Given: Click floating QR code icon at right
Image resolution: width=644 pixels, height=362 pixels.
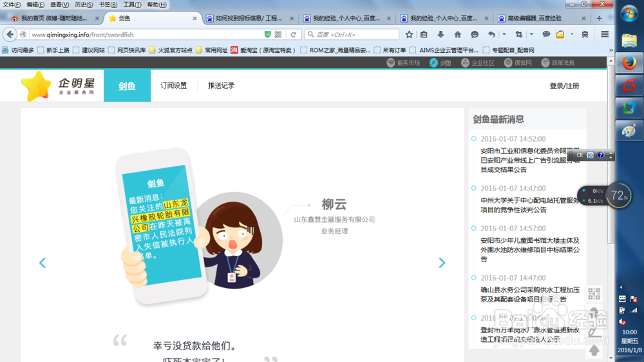Looking at the screenshot, I should (x=594, y=294).
